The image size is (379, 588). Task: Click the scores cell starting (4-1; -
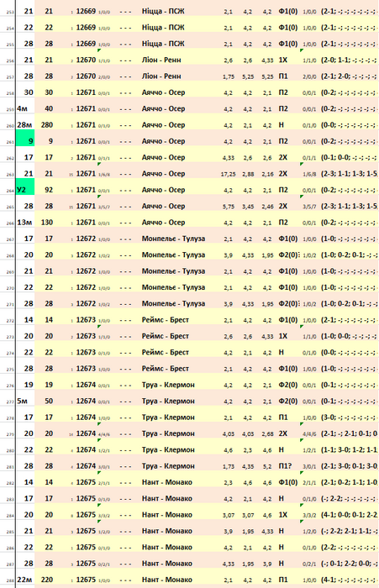tap(349, 580)
